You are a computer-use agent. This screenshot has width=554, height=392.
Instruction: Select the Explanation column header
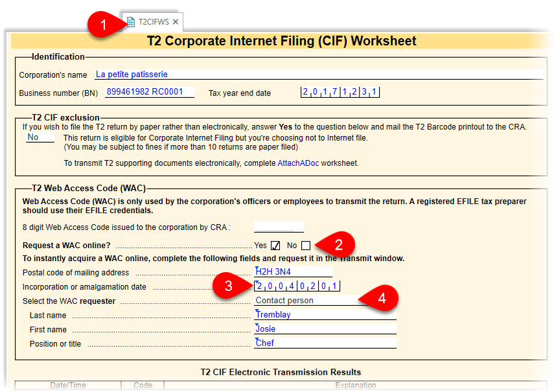tap(355, 386)
